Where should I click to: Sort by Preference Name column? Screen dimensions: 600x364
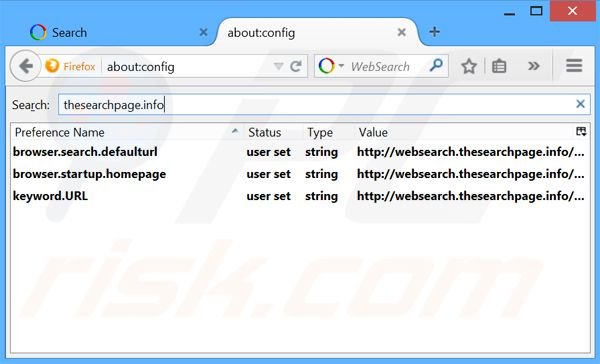click(x=126, y=132)
